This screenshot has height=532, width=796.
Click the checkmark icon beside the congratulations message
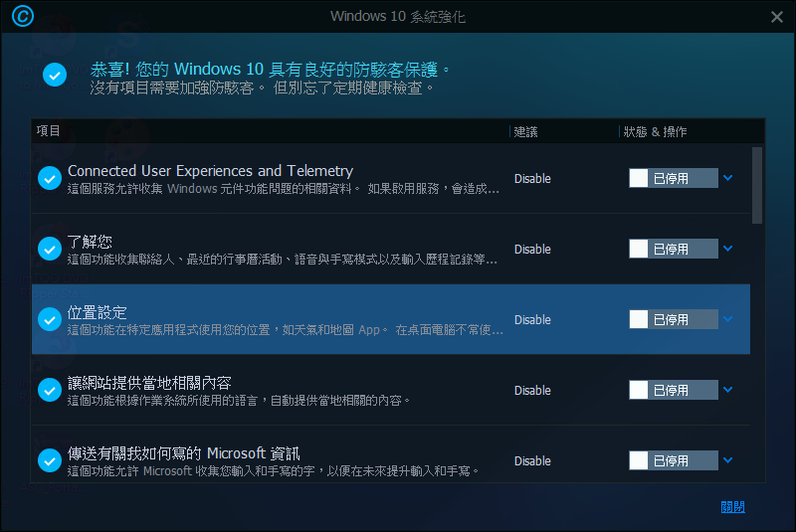point(55,75)
